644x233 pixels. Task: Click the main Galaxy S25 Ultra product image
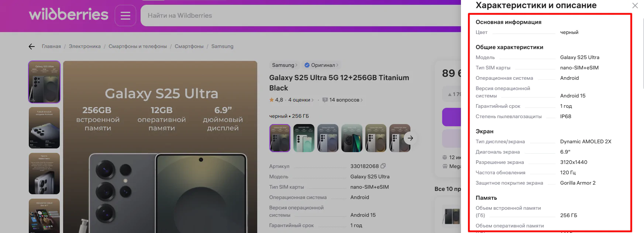[160, 147]
